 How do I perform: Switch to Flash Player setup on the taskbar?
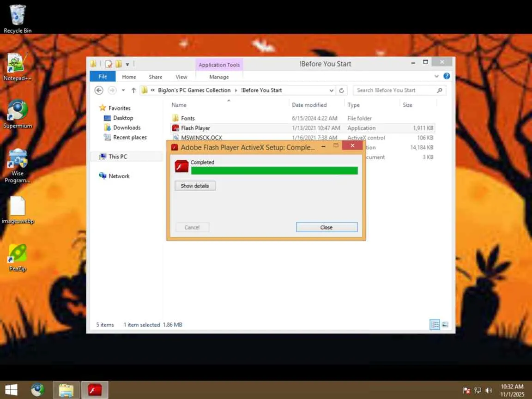tap(95, 390)
